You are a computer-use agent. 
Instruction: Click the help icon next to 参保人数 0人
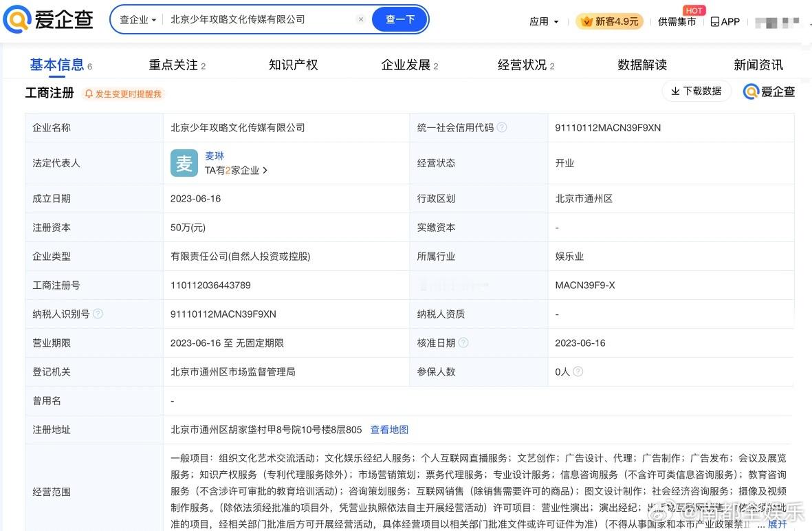click(x=578, y=371)
